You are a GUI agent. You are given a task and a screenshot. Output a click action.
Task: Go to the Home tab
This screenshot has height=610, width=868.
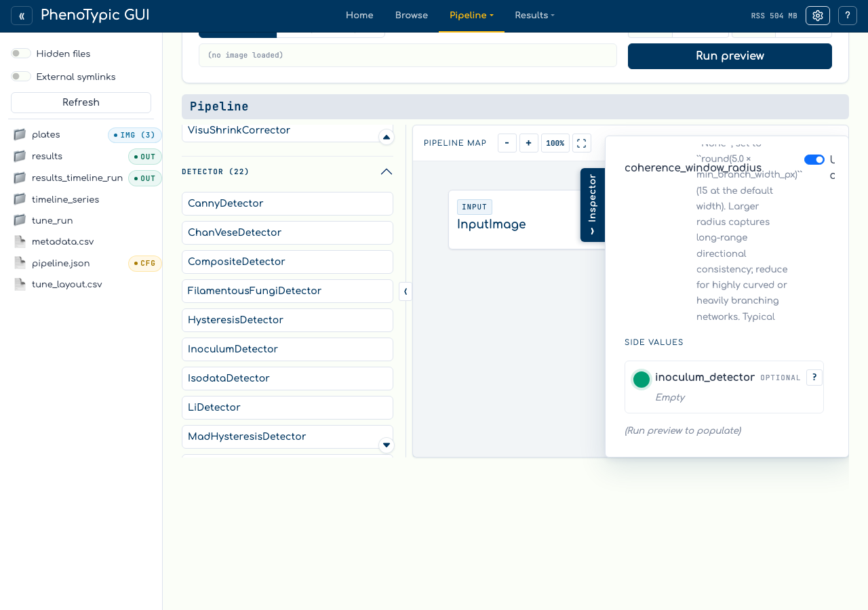pyautogui.click(x=359, y=16)
